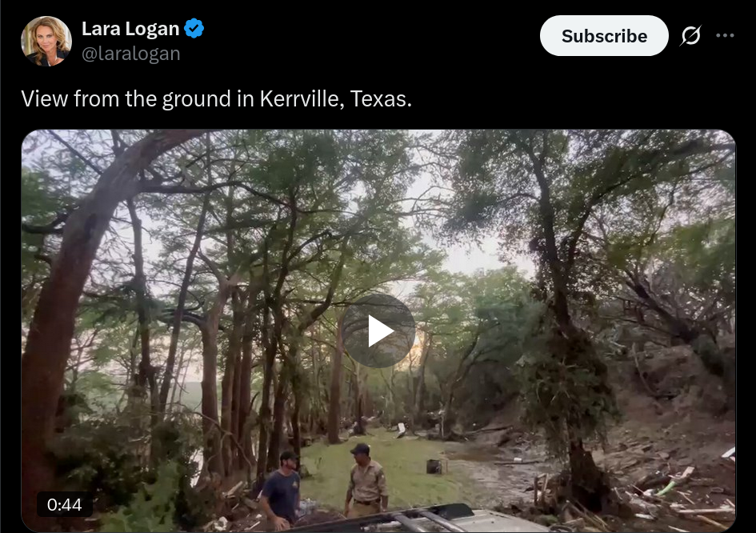The height and width of the screenshot is (533, 756).
Task: Click the man in the tan uniform in video
Action: tap(366, 480)
